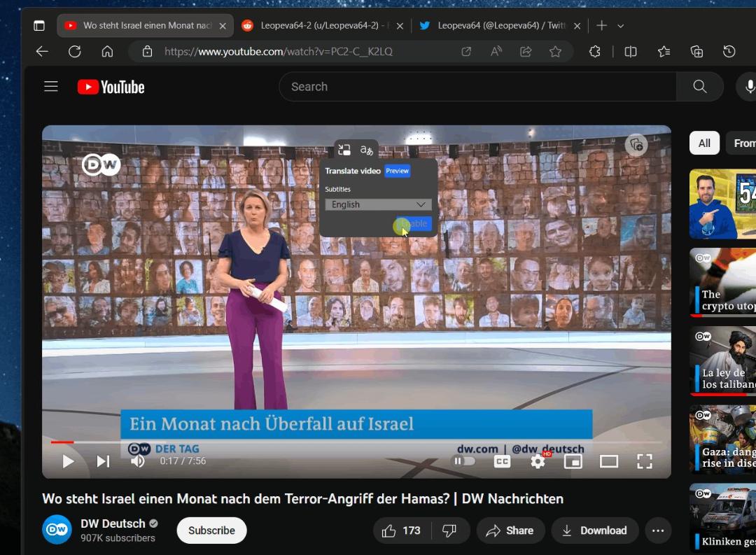Click the Enable button in Translate popup
The image size is (756, 555).
click(414, 224)
